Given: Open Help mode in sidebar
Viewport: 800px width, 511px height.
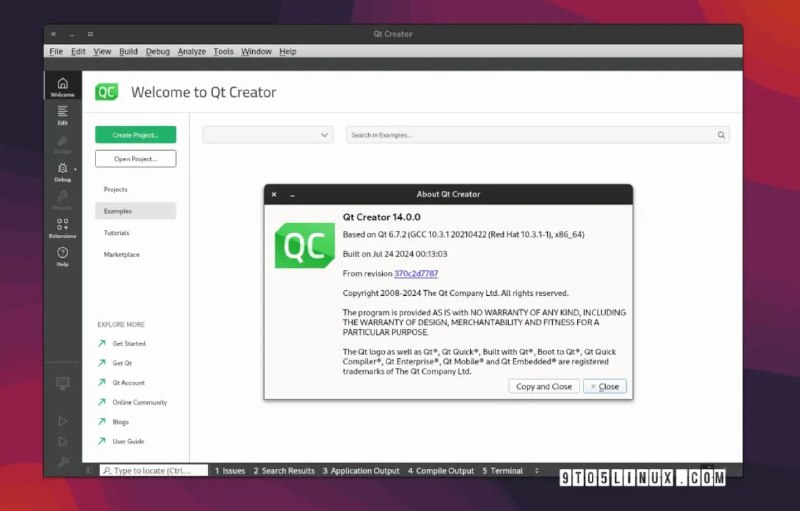Looking at the screenshot, I should pyautogui.click(x=62, y=256).
